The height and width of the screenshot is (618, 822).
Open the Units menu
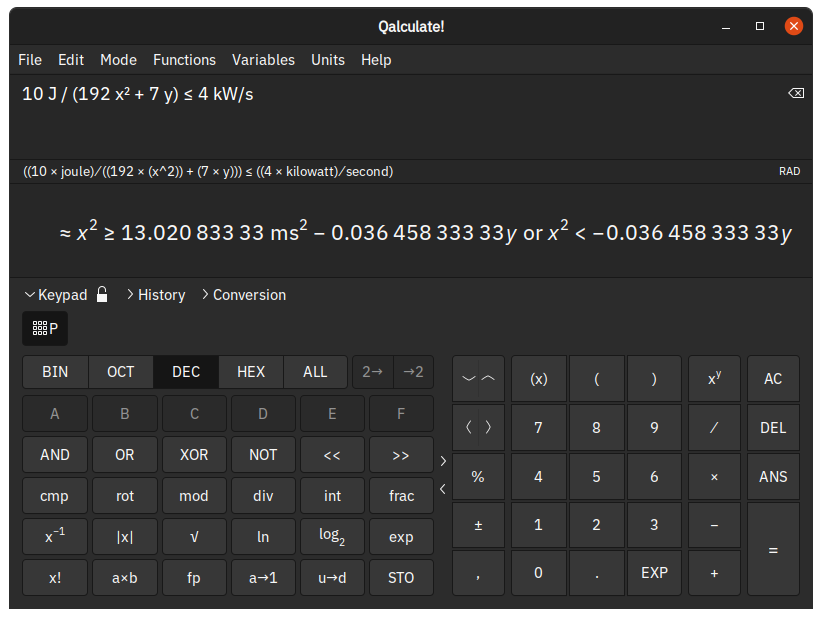[x=328, y=60]
